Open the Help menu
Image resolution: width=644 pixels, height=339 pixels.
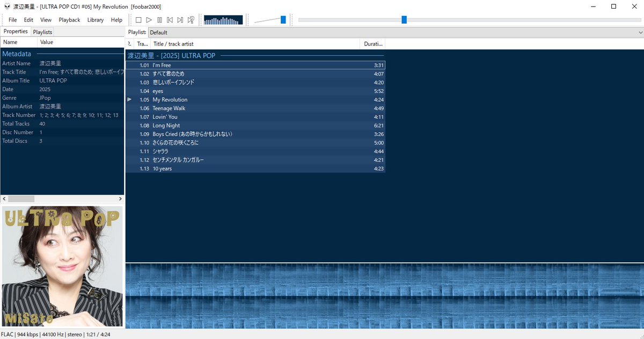click(116, 20)
